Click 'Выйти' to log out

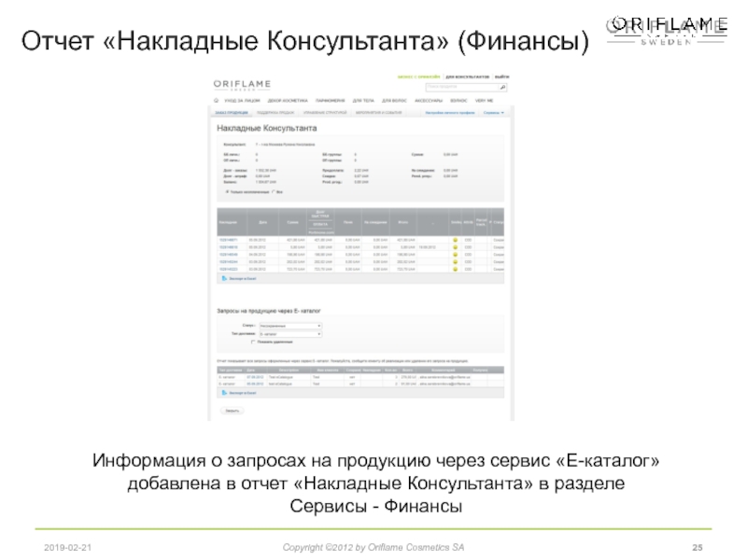pyautogui.click(x=501, y=77)
